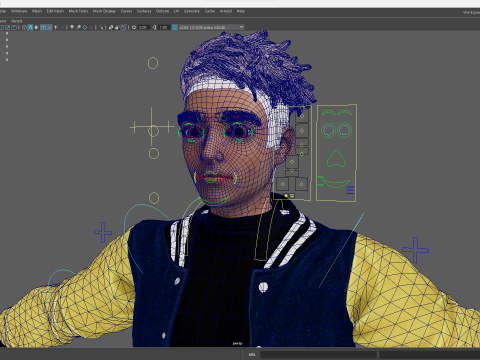Select topmost square slider box in rig panel
This screenshot has width=480, height=360.
coord(302,116)
